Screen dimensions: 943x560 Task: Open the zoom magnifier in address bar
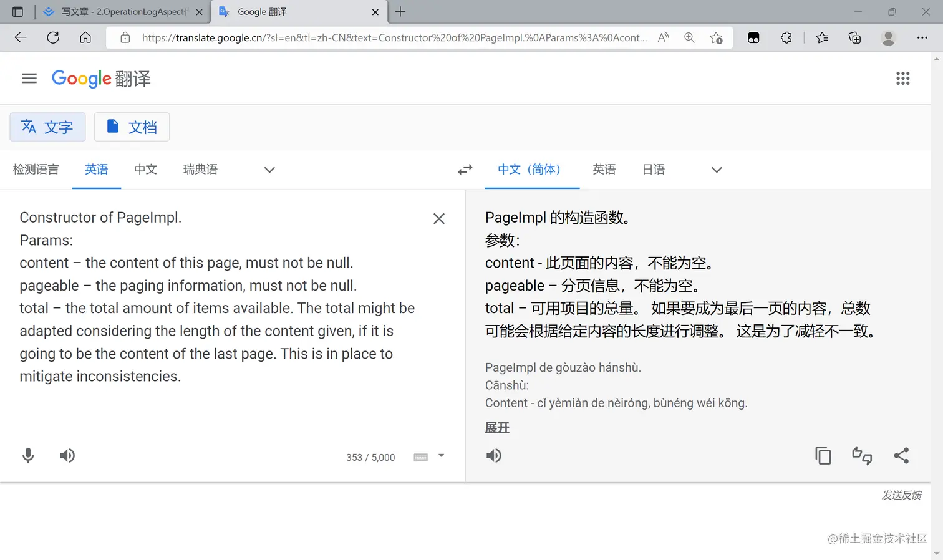pos(689,37)
